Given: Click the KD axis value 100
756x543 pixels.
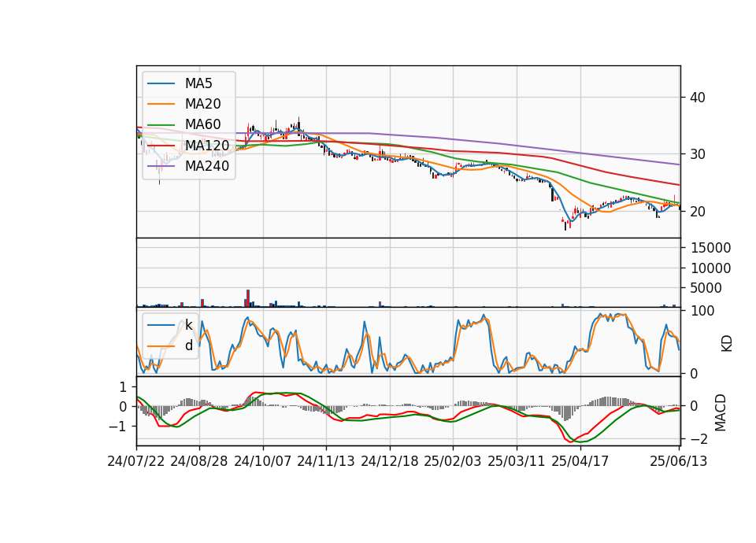Looking at the screenshot, I should [702, 311].
